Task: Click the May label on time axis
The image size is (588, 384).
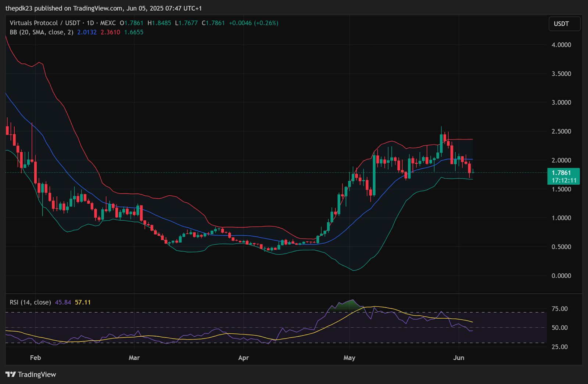Action: pos(349,358)
